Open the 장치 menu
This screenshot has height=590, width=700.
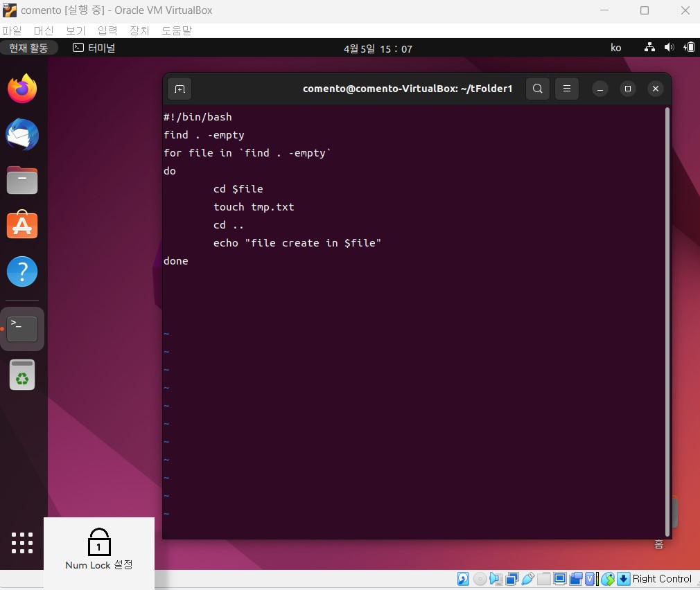click(139, 30)
